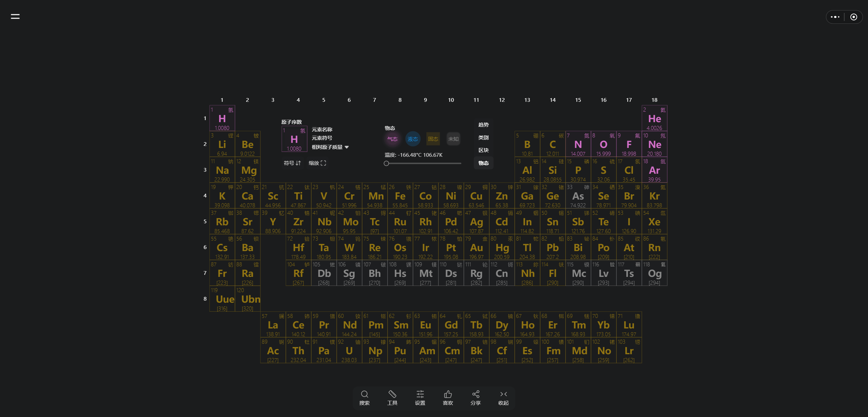
Task: Click the search (搜索) magnifier icon
Action: pyautogui.click(x=364, y=394)
